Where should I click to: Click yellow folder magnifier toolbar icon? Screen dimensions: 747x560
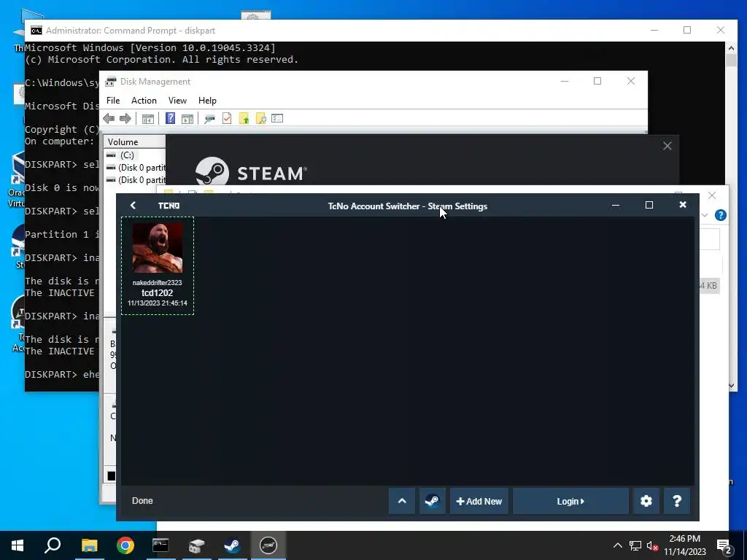coord(260,119)
